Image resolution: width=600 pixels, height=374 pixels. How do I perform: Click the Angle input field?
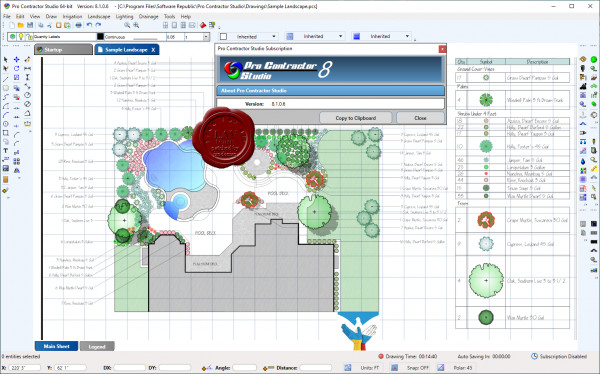tap(245, 367)
